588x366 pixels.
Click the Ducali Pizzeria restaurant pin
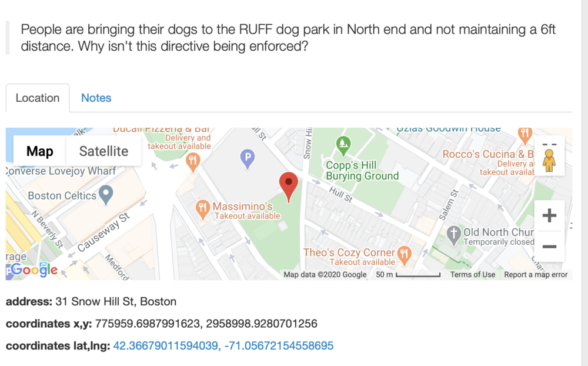pos(193,162)
